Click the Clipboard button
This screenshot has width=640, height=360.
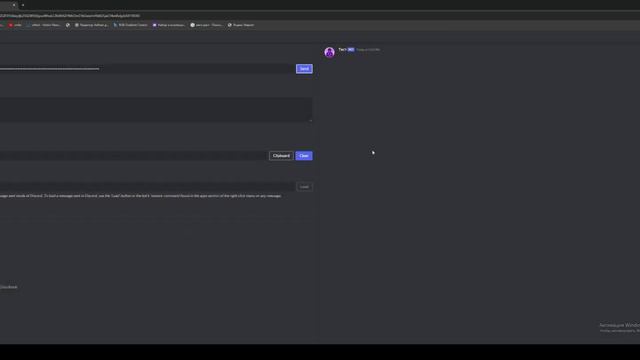[281, 156]
